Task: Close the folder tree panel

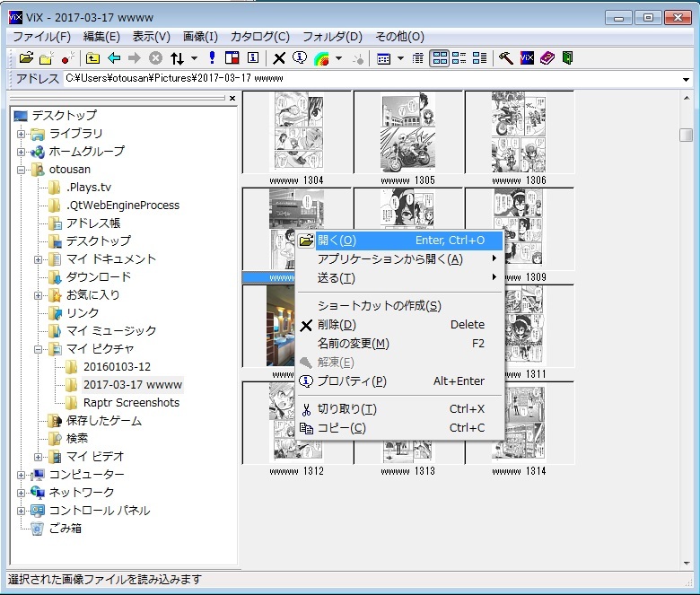Action: 232,98
